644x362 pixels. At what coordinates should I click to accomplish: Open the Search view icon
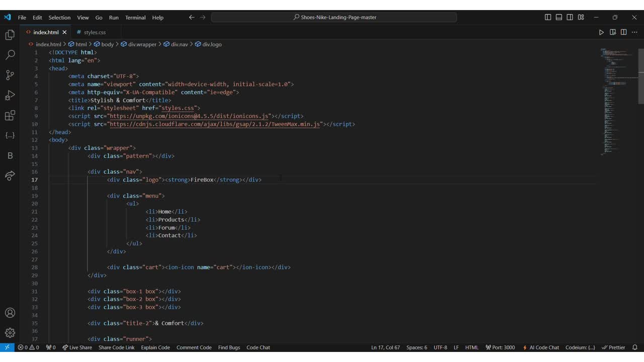pos(10,55)
